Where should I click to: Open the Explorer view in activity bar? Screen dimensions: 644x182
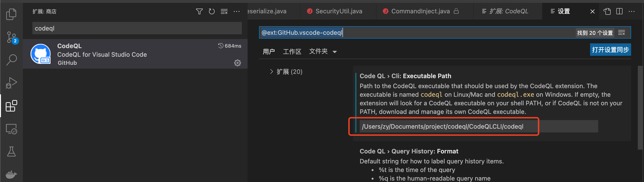coord(11,14)
